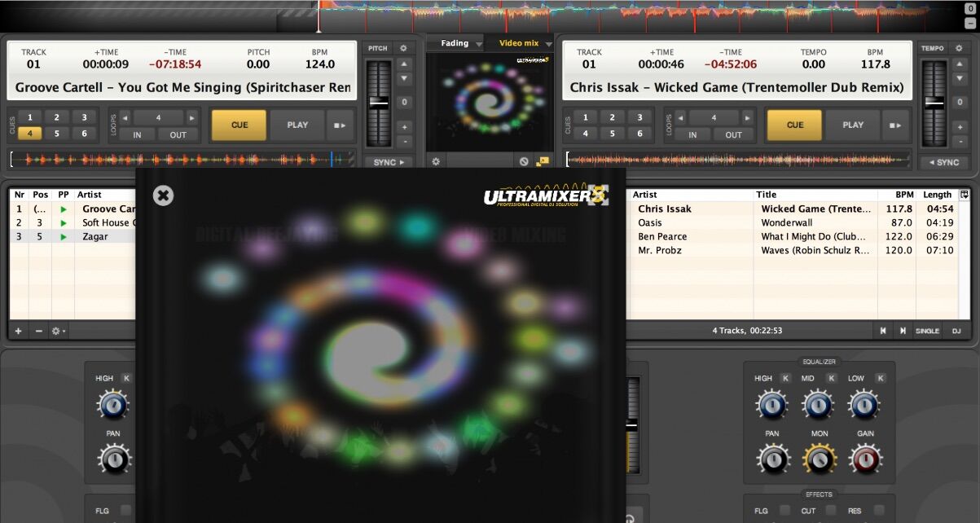Click right deck waveform overview strip
Image resolution: width=980 pixels, height=523 pixels.
coord(738,160)
